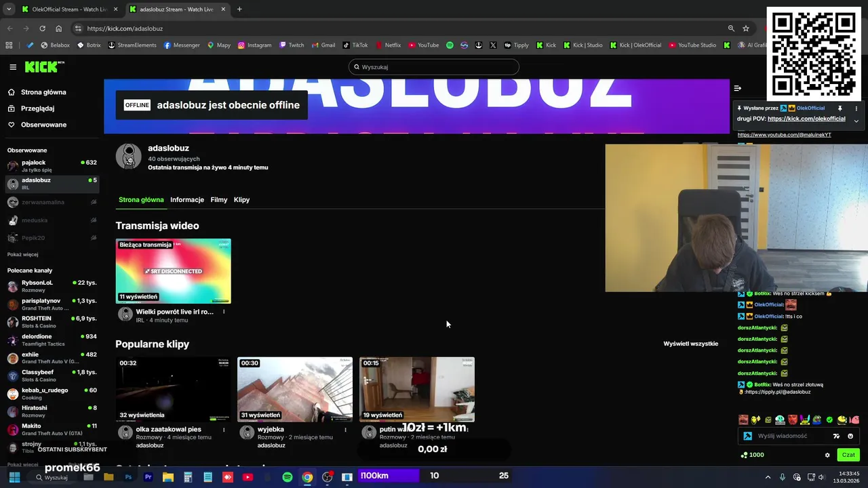Select the Strona główna channel tab
This screenshot has height=488, width=868.
coord(141,200)
